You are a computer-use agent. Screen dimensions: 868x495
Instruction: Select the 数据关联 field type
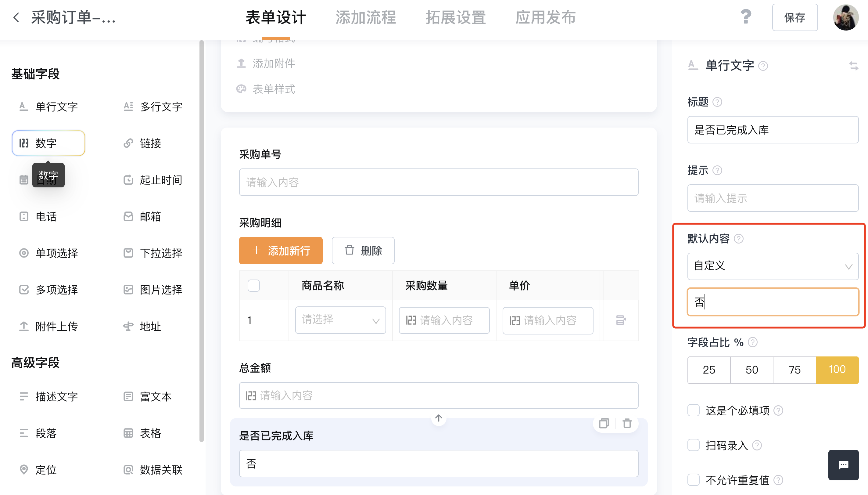pyautogui.click(x=152, y=470)
